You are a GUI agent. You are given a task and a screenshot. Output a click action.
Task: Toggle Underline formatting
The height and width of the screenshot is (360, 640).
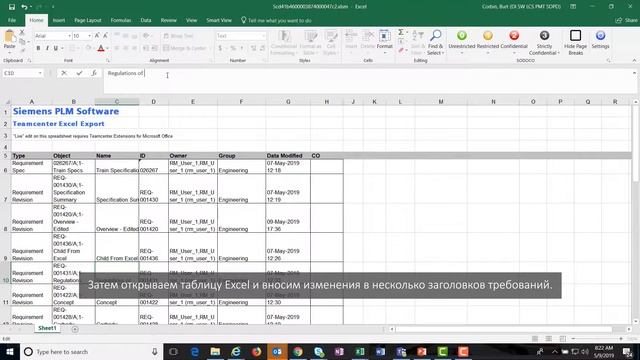pyautogui.click(x=56, y=48)
